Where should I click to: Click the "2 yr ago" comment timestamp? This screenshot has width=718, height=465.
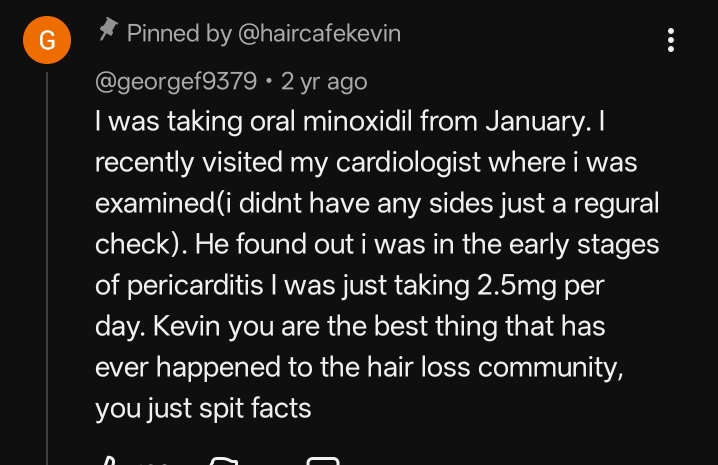tap(324, 81)
